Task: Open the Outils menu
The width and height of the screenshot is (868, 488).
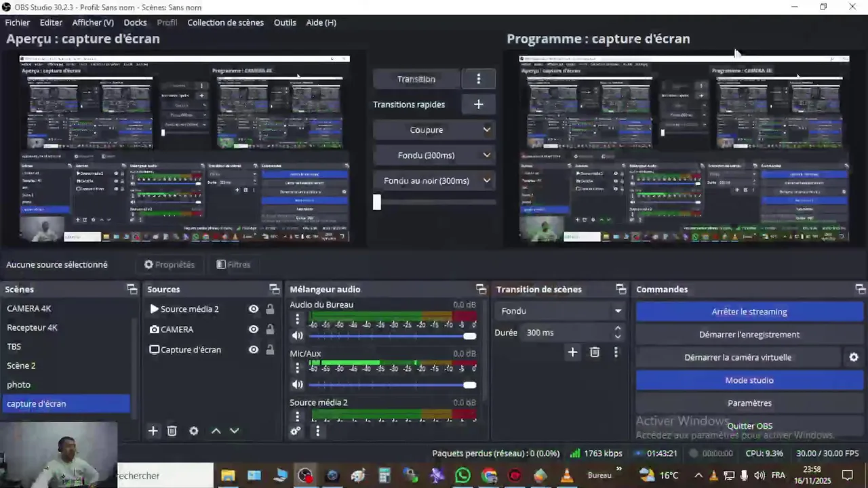Action: (285, 22)
